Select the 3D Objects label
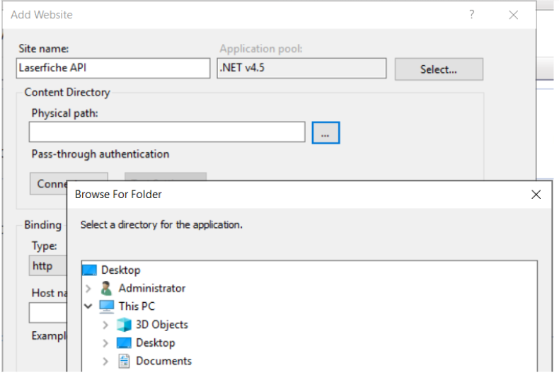This screenshot has height=392, width=559. tap(162, 324)
